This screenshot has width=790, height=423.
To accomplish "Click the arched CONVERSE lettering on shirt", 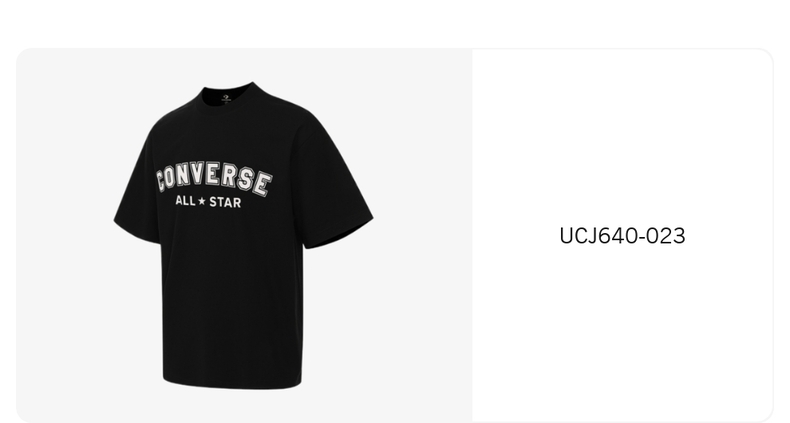I will pos(214,179).
